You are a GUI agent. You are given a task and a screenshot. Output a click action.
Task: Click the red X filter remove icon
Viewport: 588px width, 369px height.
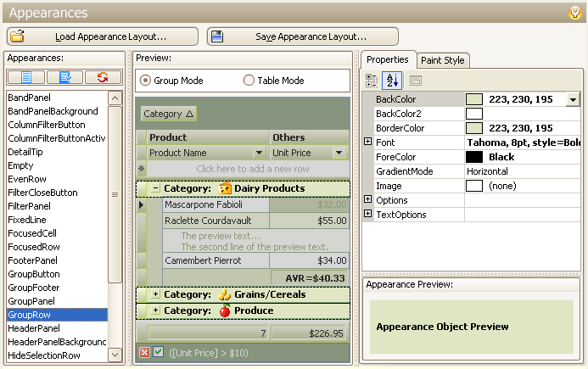click(x=144, y=353)
